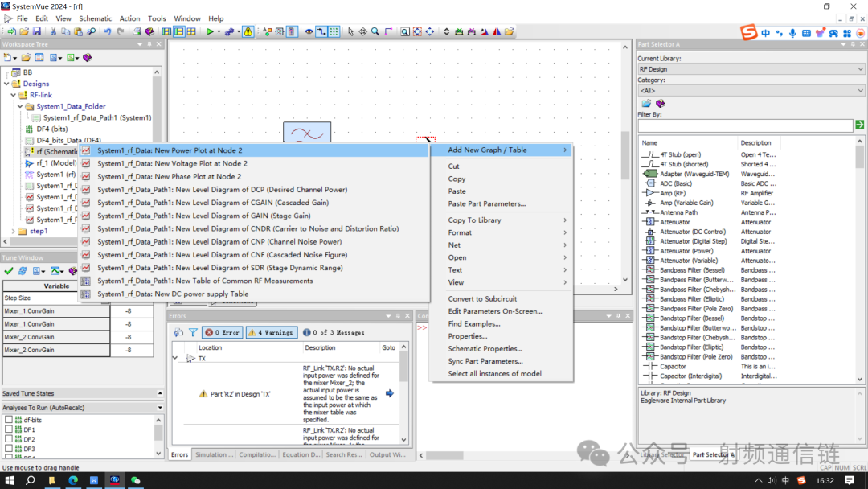Click the green arrow next to Filter By
The image size is (868, 489).
point(860,125)
